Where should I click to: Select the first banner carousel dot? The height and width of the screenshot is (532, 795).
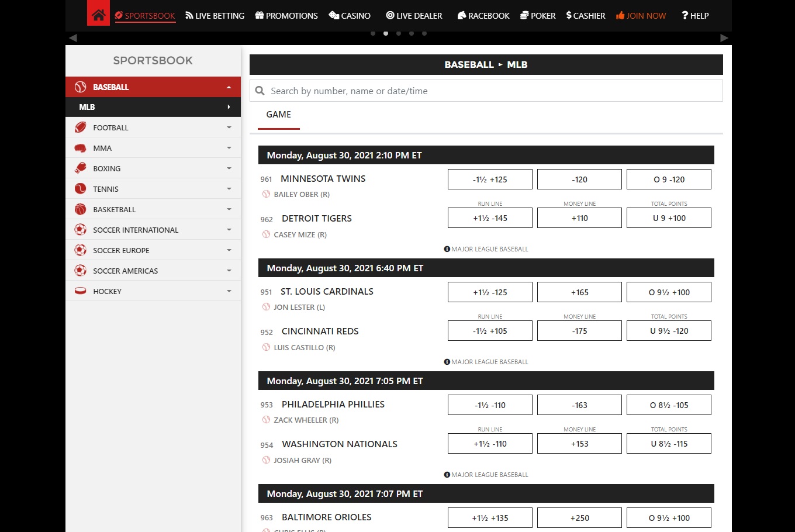(373, 33)
